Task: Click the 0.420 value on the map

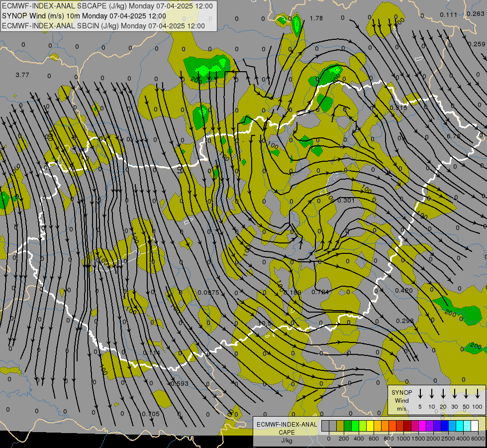Action: pos(404,290)
